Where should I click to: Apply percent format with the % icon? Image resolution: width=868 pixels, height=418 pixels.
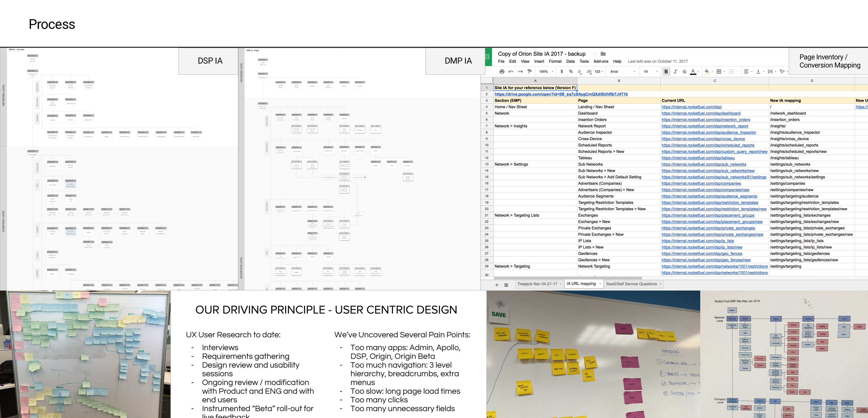coord(571,71)
